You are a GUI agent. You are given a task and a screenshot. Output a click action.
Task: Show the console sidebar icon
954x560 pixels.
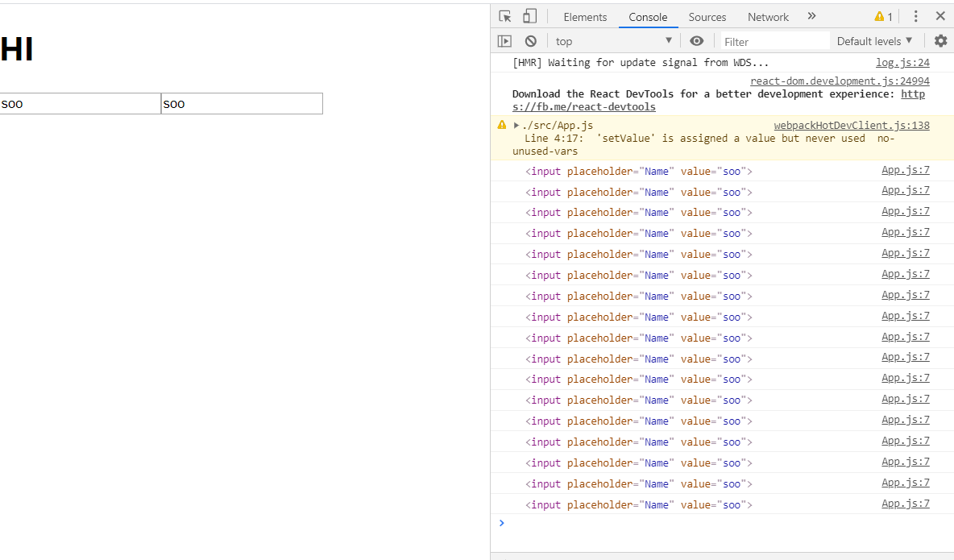pyautogui.click(x=504, y=41)
